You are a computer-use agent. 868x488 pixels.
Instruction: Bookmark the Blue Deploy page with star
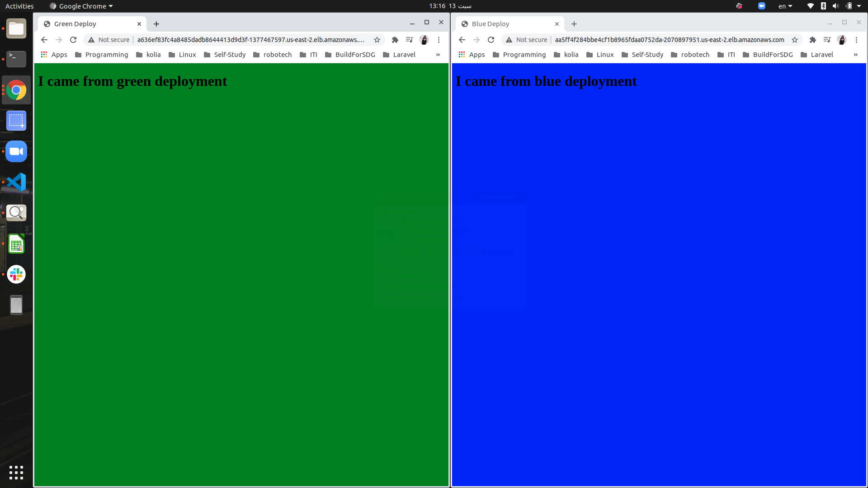point(795,40)
